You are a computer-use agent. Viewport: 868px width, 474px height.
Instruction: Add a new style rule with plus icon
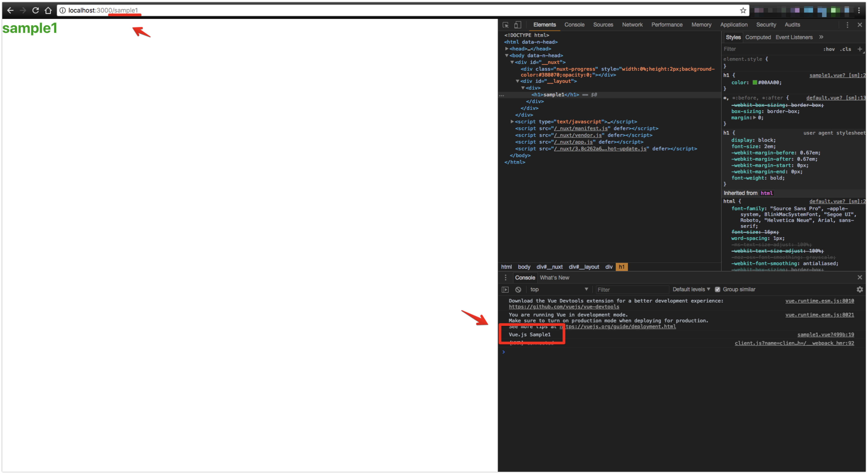tap(860, 49)
